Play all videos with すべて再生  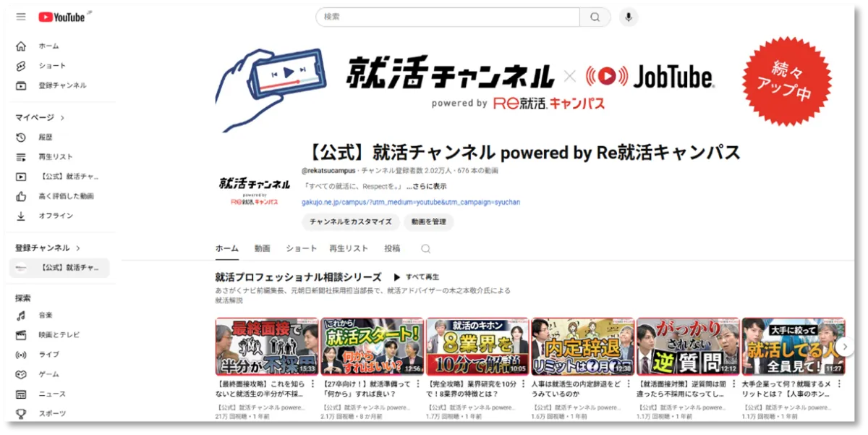point(417,277)
